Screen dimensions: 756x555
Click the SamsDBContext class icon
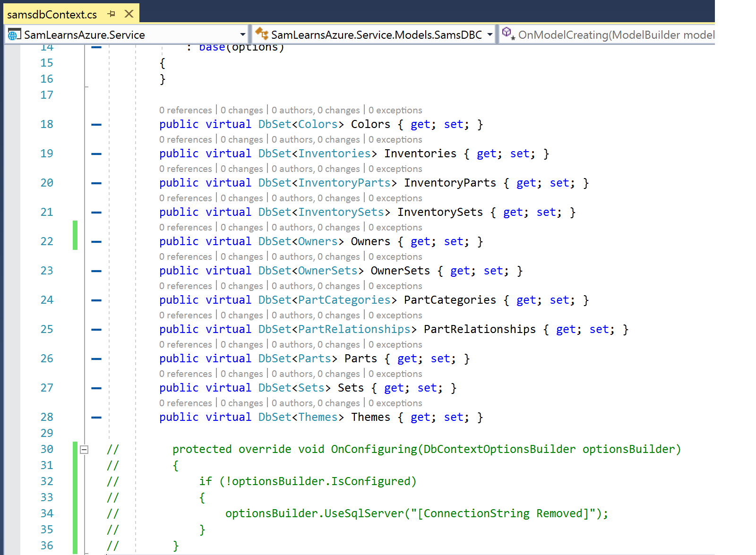point(261,34)
